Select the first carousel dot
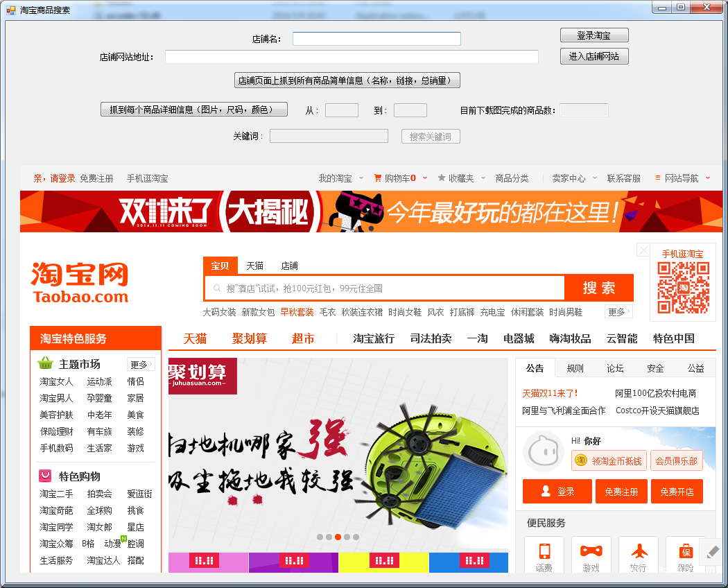The image size is (728, 588). pyautogui.click(x=320, y=537)
